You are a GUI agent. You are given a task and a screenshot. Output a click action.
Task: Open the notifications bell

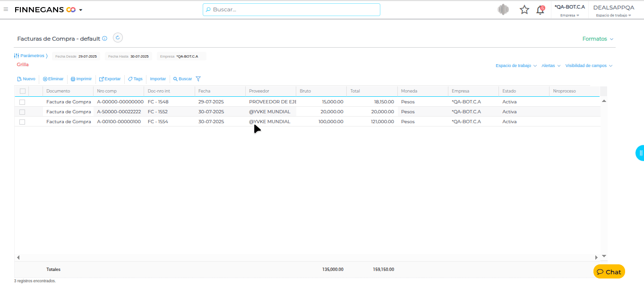(541, 9)
